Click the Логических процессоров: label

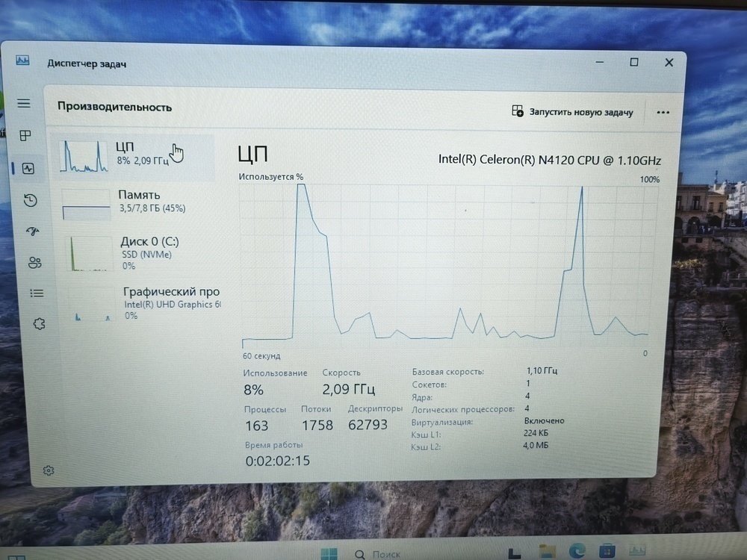tap(463, 409)
